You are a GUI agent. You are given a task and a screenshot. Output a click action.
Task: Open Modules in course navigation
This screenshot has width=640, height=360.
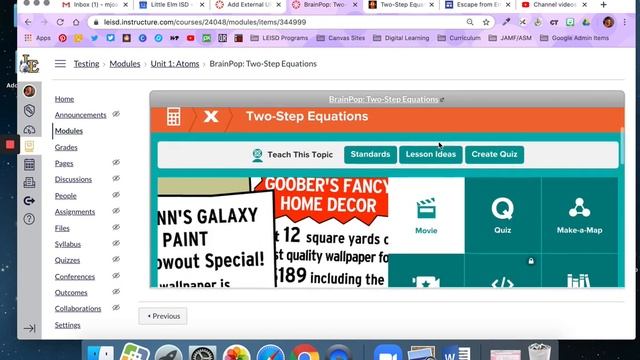click(69, 131)
